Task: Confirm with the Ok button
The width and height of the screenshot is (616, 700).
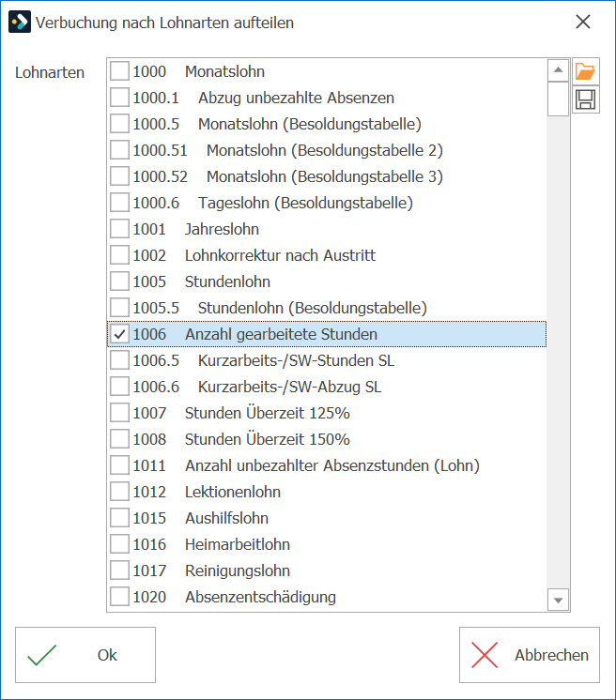Action: [85, 655]
